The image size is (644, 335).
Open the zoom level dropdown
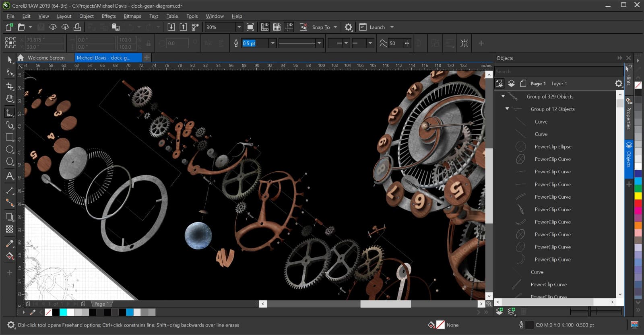point(239,27)
